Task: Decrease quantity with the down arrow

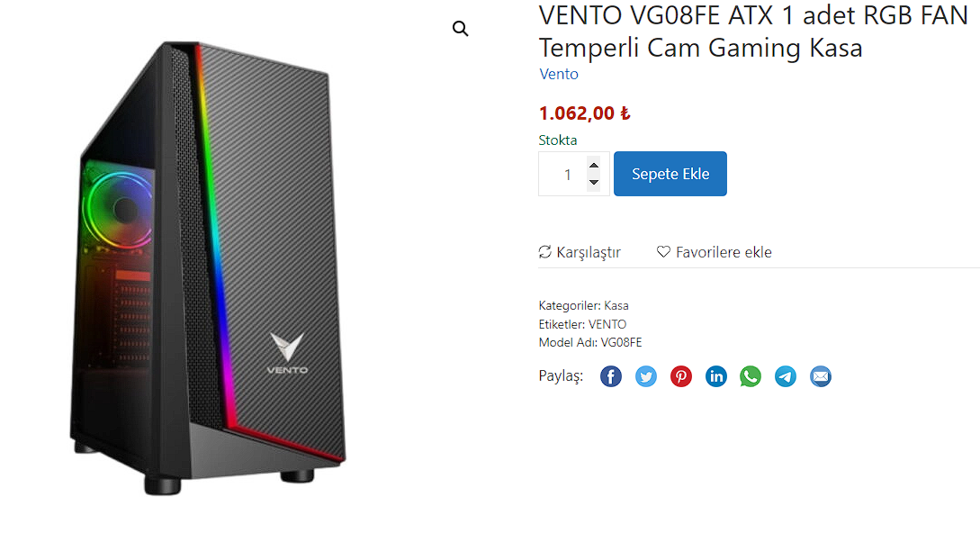Action: (594, 183)
